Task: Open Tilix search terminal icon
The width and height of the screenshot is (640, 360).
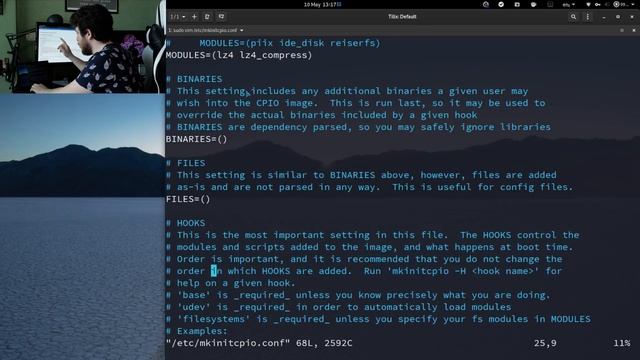Action: (573, 17)
